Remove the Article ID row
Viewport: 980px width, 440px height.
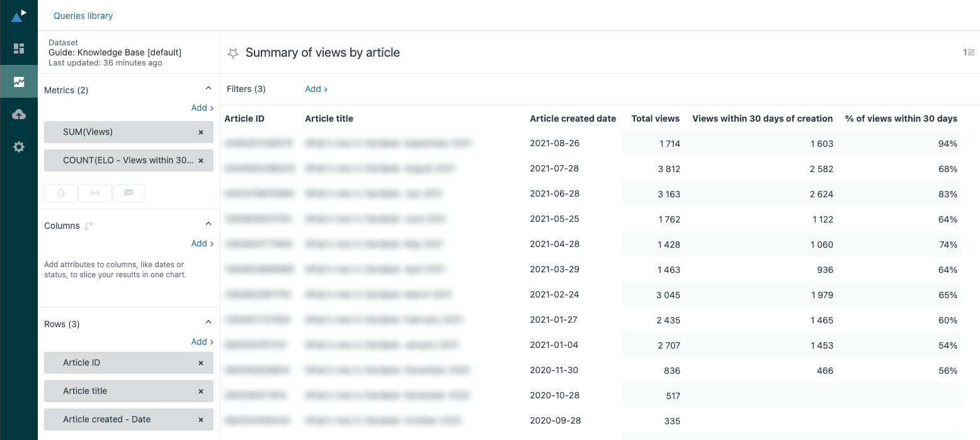tap(200, 362)
